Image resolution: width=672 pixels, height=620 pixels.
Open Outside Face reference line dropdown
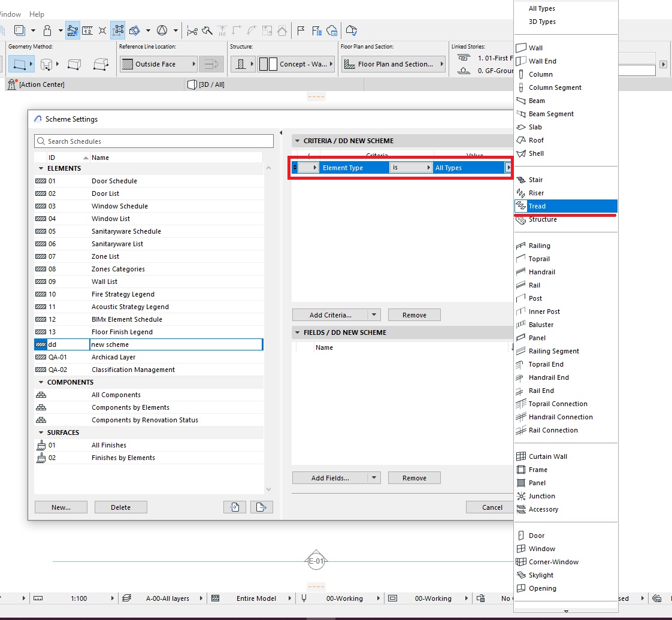(159, 64)
